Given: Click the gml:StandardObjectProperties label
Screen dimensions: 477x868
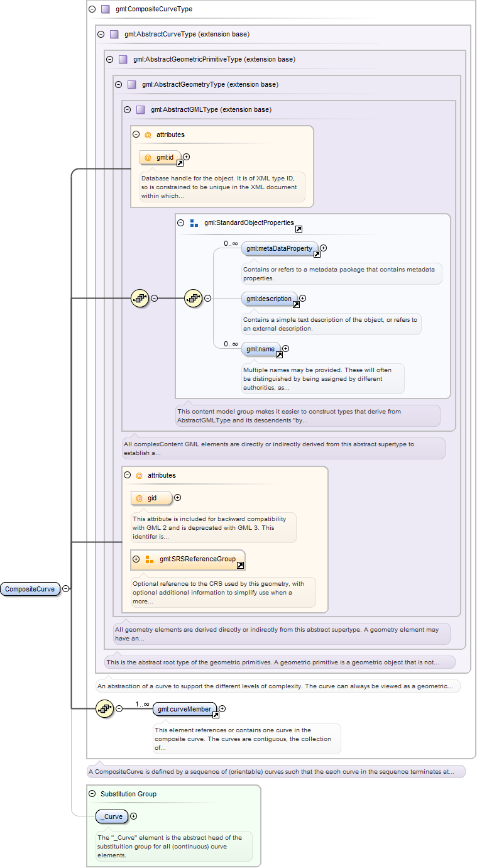Looking at the screenshot, I should click(x=249, y=222).
